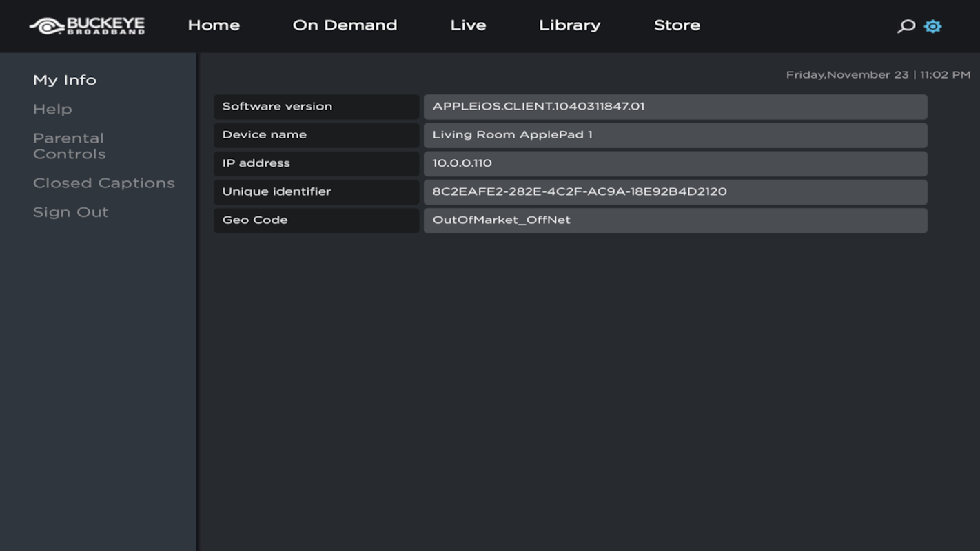Select the Device name value field
This screenshot has width=980, height=551.
click(675, 135)
